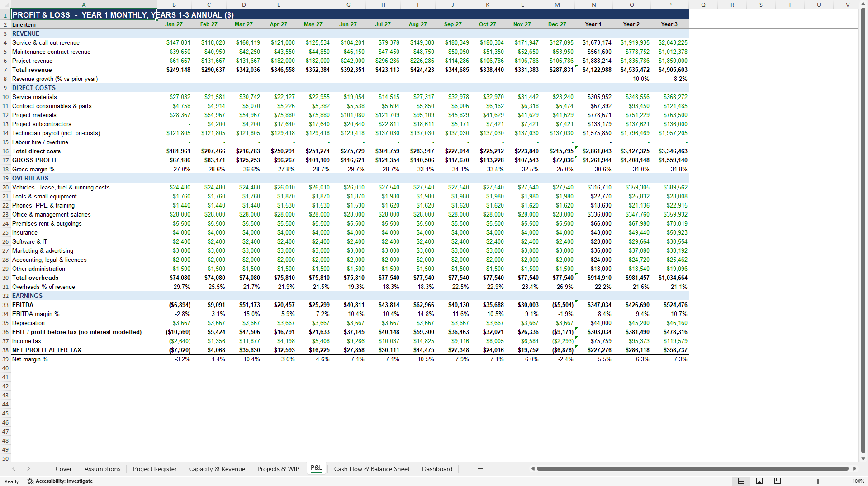The width and height of the screenshot is (868, 486).
Task: Open Cash Flow & Balance Sheet tab
Action: [x=372, y=469]
